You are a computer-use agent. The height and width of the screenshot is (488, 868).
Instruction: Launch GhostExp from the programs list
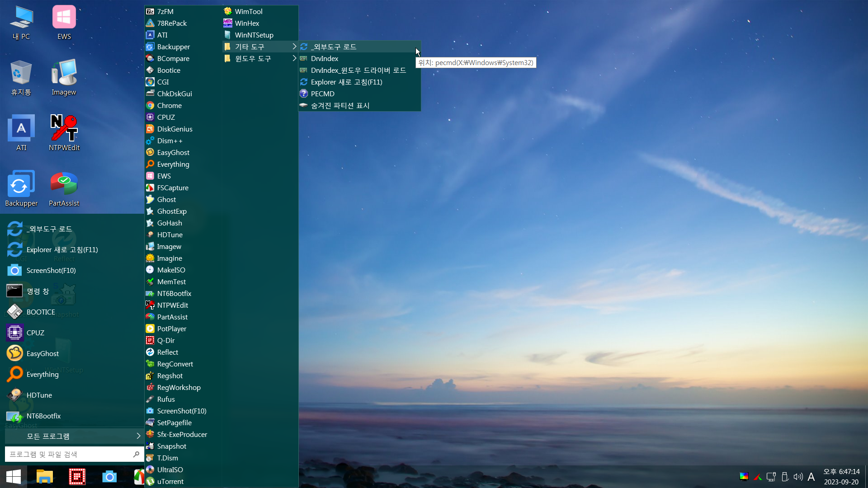coord(183,211)
